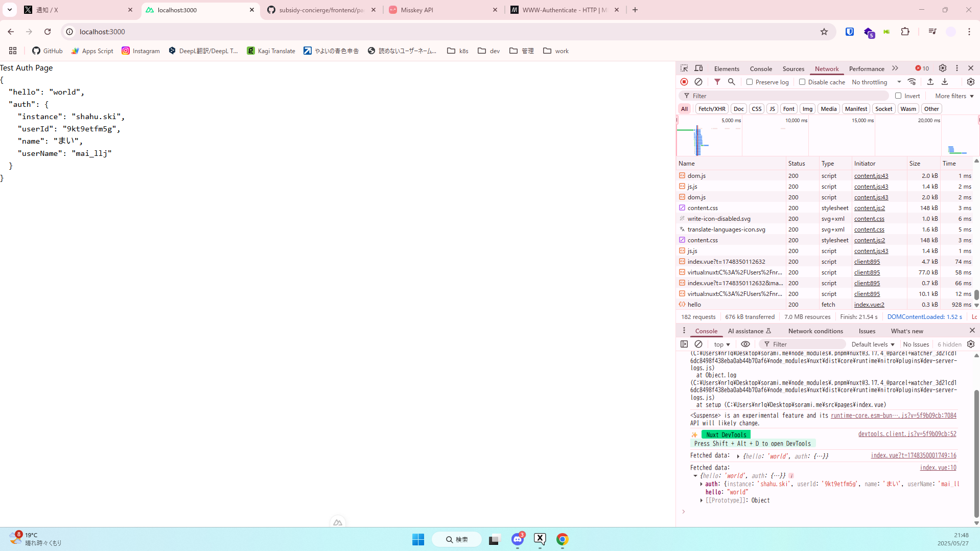This screenshot has height=551, width=980.
Task: Open Default levels dropdown
Action: [x=873, y=344]
